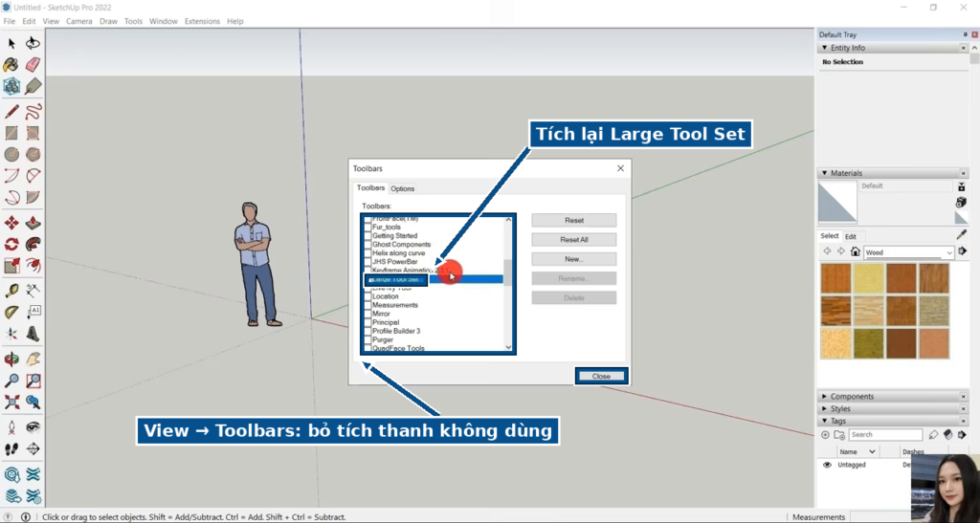Pick the material sample eyedropper
The width and height of the screenshot is (980, 523).
coord(961,234)
